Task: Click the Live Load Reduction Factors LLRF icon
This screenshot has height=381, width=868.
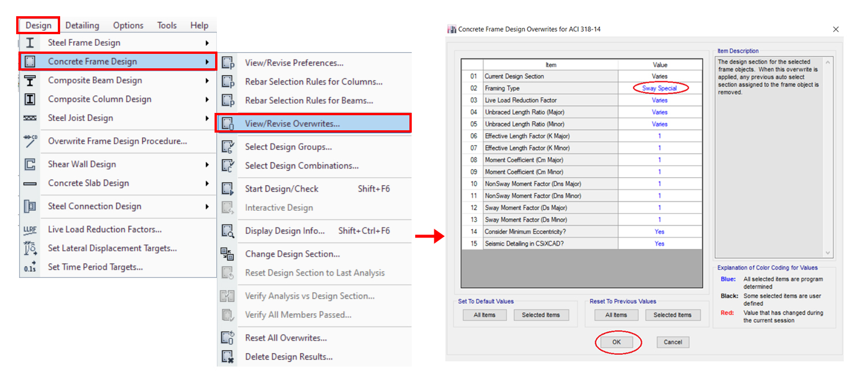Action: [x=30, y=230]
